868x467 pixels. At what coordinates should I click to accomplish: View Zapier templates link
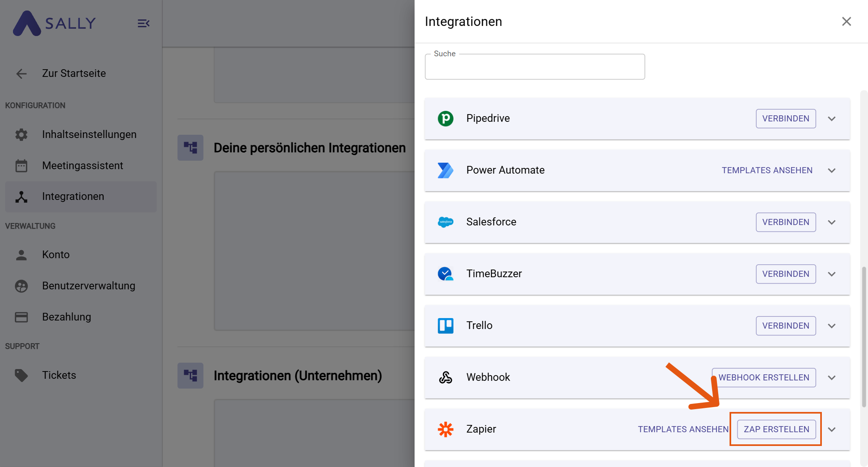pyautogui.click(x=683, y=429)
